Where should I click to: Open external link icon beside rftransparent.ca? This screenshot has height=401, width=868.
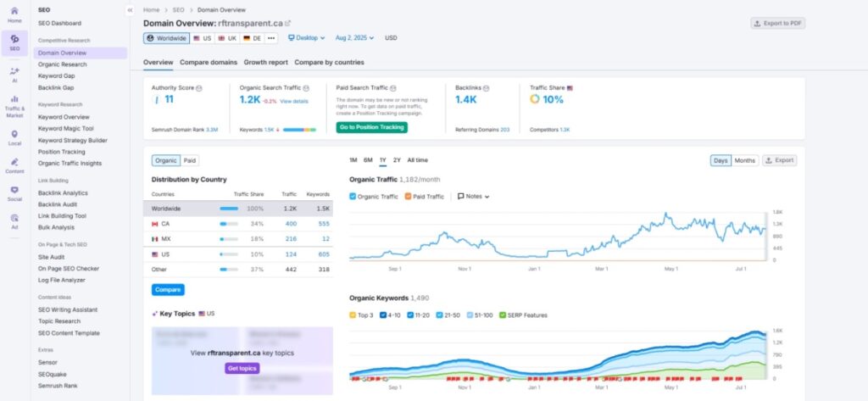click(x=287, y=24)
